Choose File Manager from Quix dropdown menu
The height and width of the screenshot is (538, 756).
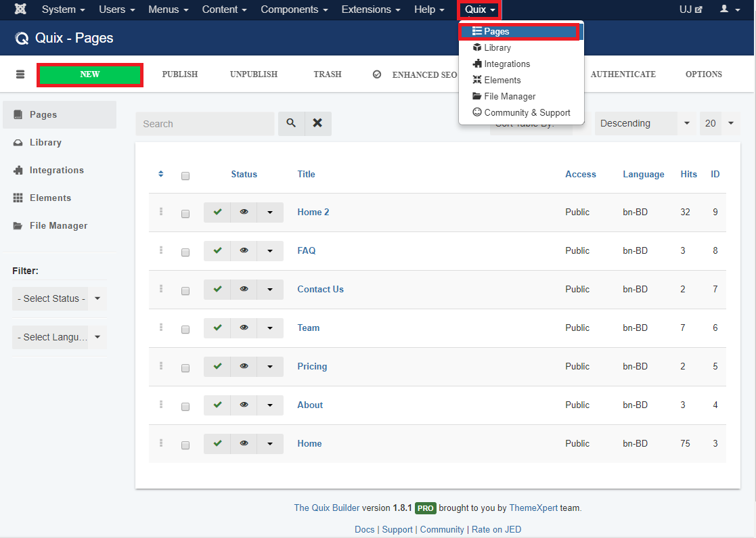521,96
